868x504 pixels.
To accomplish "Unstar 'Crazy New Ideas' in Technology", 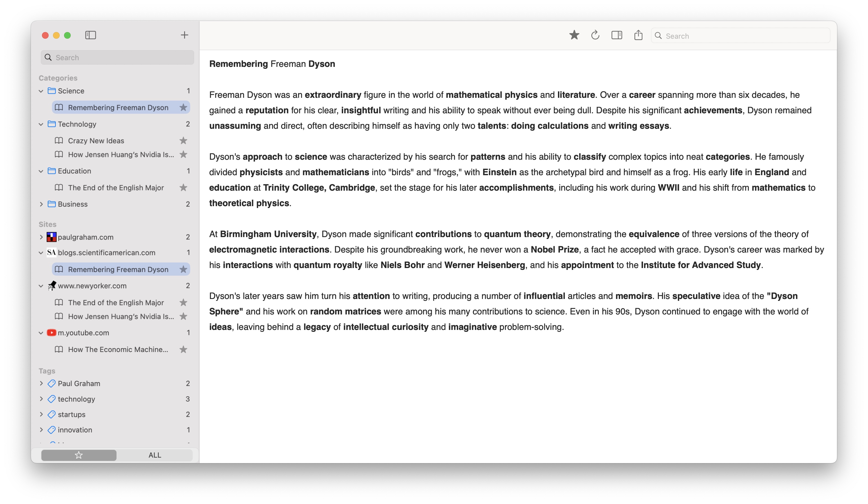I will click(183, 140).
